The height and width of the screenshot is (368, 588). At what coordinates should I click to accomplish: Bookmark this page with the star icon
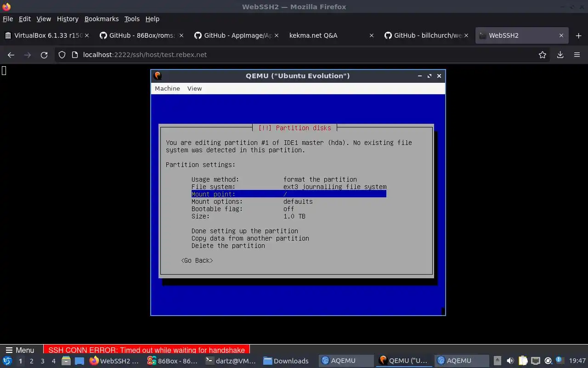(543, 55)
